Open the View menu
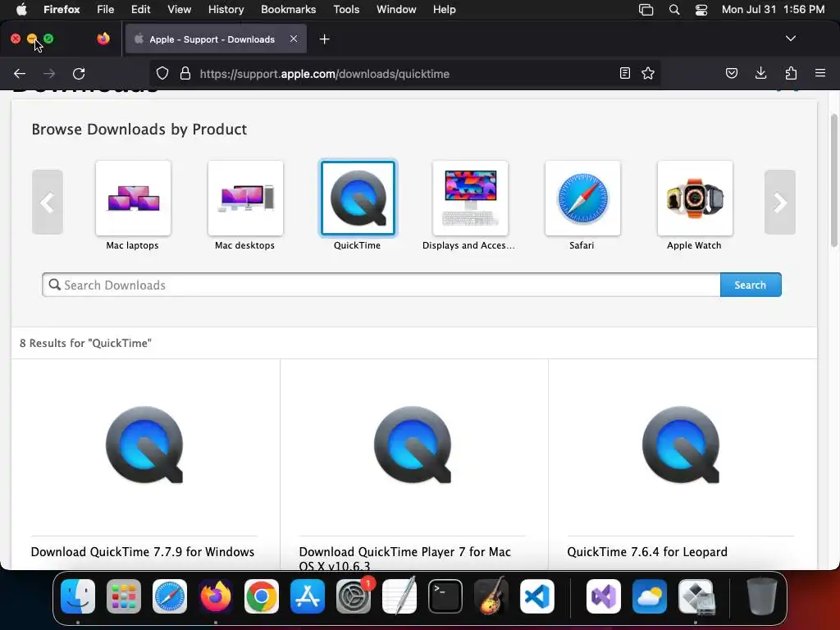Viewport: 840px width, 630px height. (x=179, y=10)
